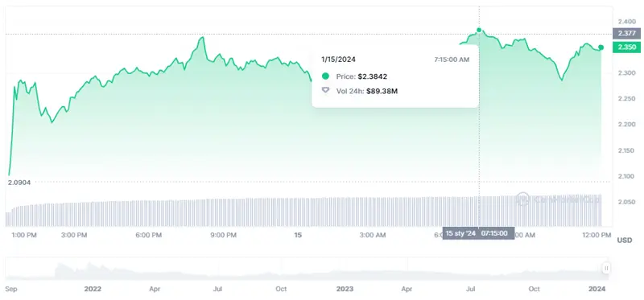Click the green end-point dot of price line
644x300 pixels.
[601, 47]
